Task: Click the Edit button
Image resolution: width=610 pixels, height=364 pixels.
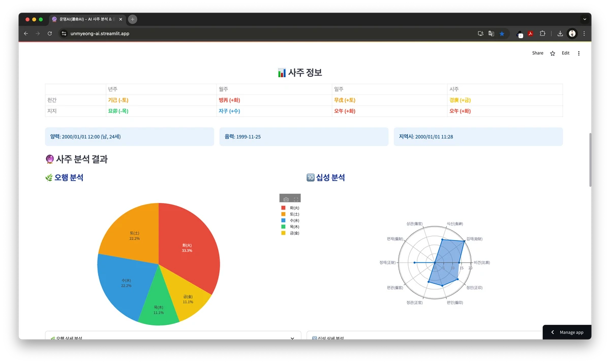Action: click(565, 53)
